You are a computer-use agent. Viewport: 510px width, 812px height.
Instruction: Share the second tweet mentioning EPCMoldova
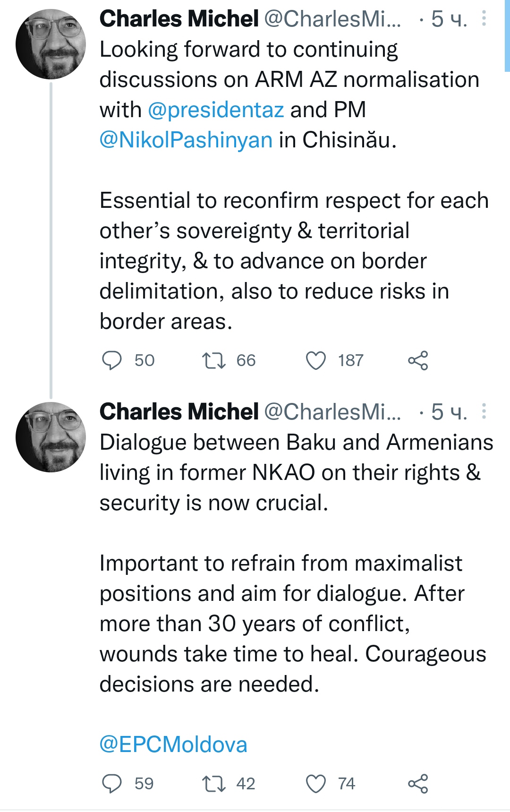418,784
